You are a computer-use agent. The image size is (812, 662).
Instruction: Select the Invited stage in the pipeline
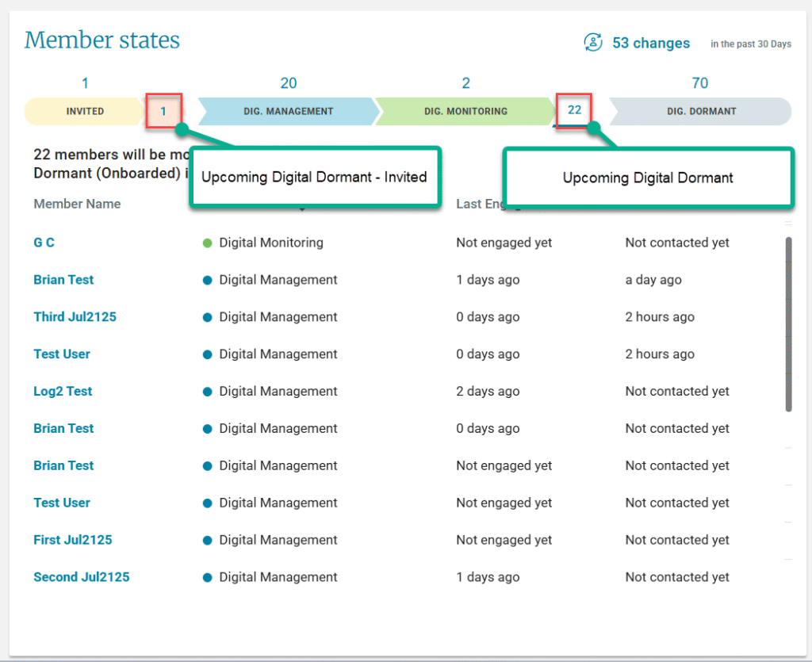click(84, 111)
